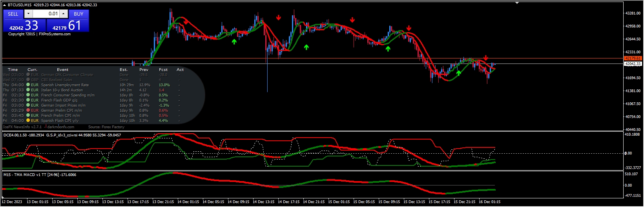
Task: Click orange impact dot for Spanish Flash CPI
Action: [x=28, y=121]
